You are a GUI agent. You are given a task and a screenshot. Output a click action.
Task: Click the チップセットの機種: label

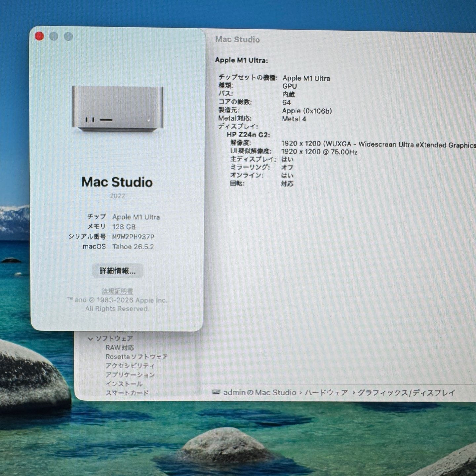click(248, 77)
